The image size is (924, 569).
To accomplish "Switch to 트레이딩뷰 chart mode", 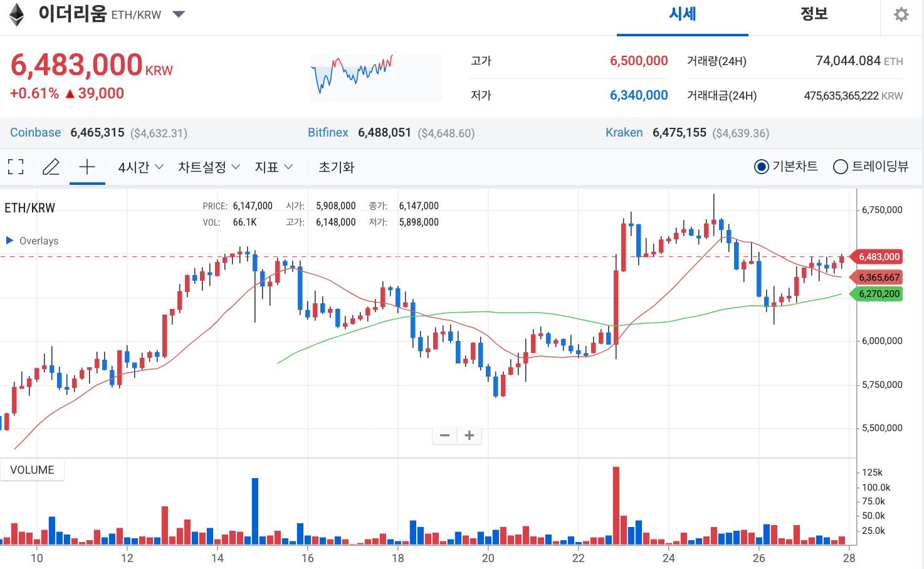I will (x=840, y=166).
